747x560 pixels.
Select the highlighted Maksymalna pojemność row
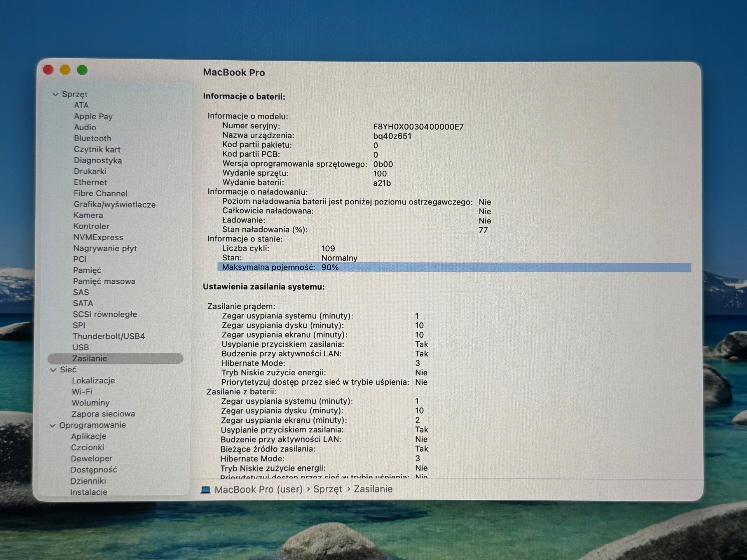tap(454, 267)
